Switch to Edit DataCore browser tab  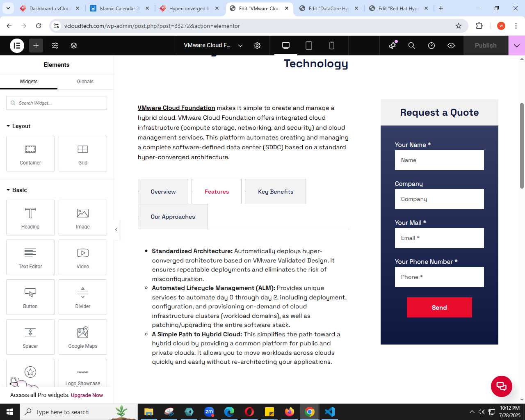pos(329,8)
